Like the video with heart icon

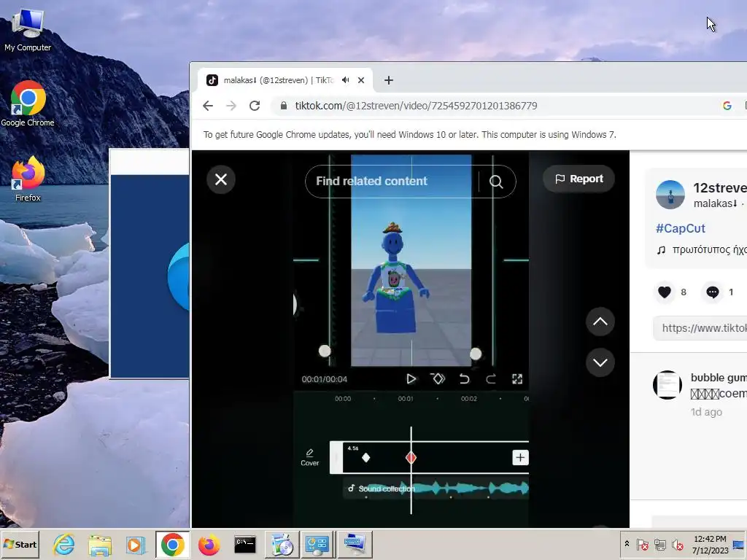click(665, 292)
